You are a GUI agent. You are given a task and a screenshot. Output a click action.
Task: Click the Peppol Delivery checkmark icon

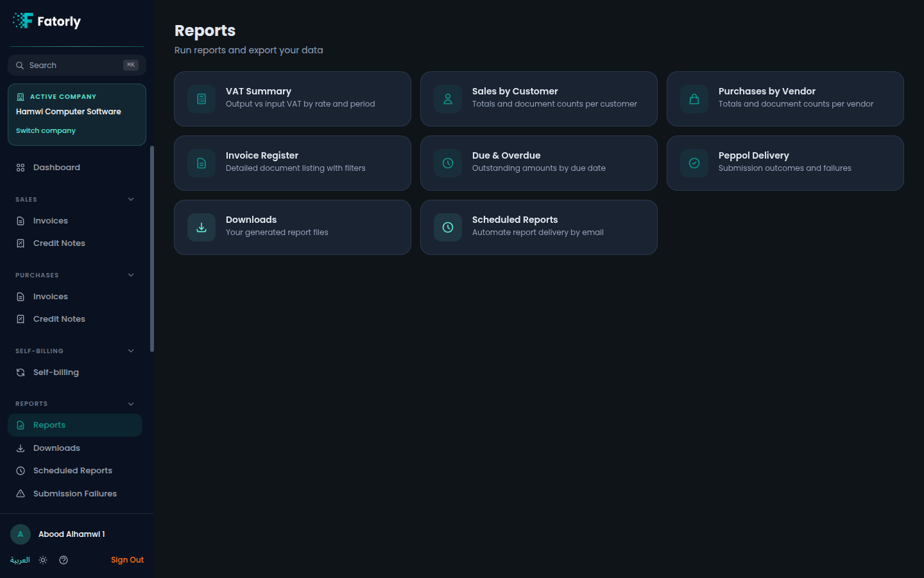[694, 163]
